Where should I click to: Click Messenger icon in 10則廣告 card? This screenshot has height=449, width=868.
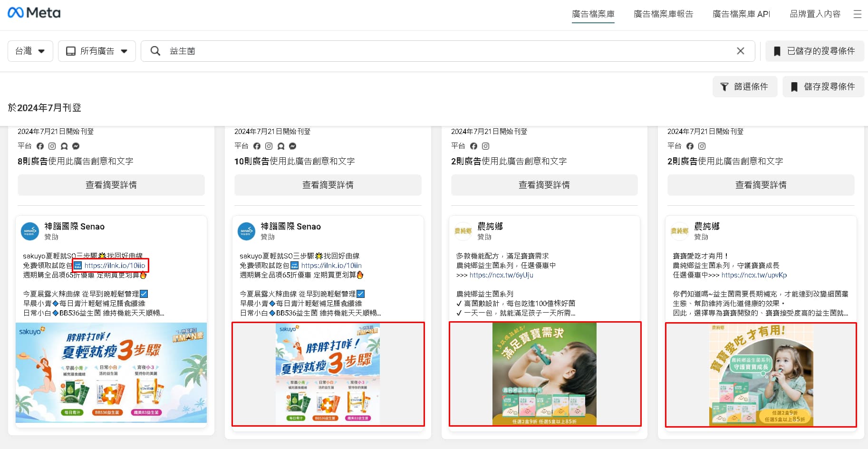pyautogui.click(x=293, y=146)
